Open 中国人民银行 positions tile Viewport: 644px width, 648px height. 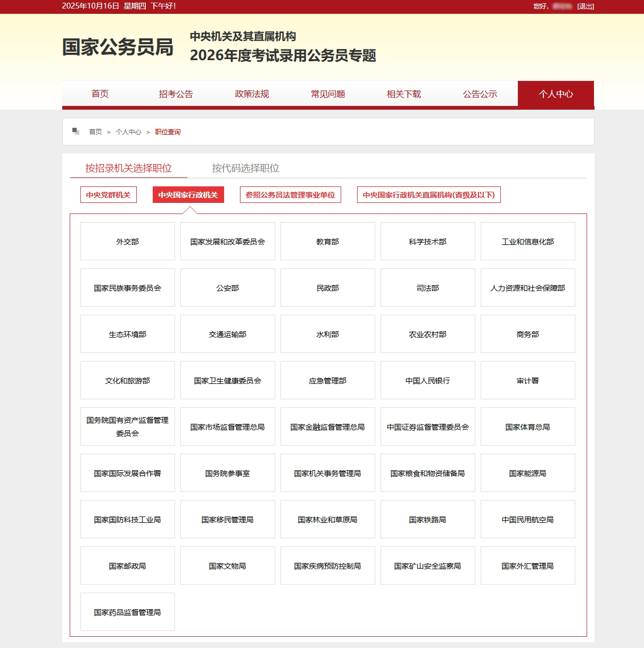pos(427,381)
